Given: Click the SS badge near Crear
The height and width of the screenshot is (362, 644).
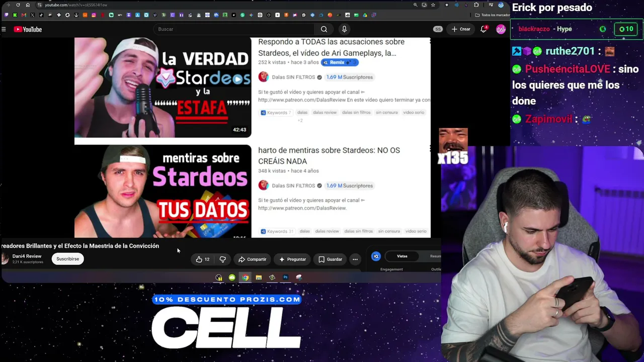Looking at the screenshot, I should [x=438, y=29].
